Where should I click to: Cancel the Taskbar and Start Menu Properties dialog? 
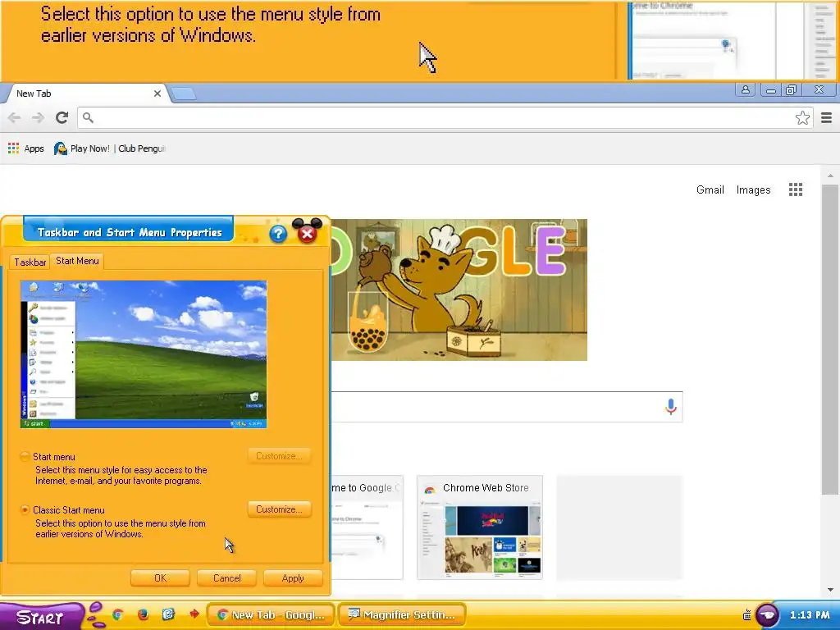226,578
